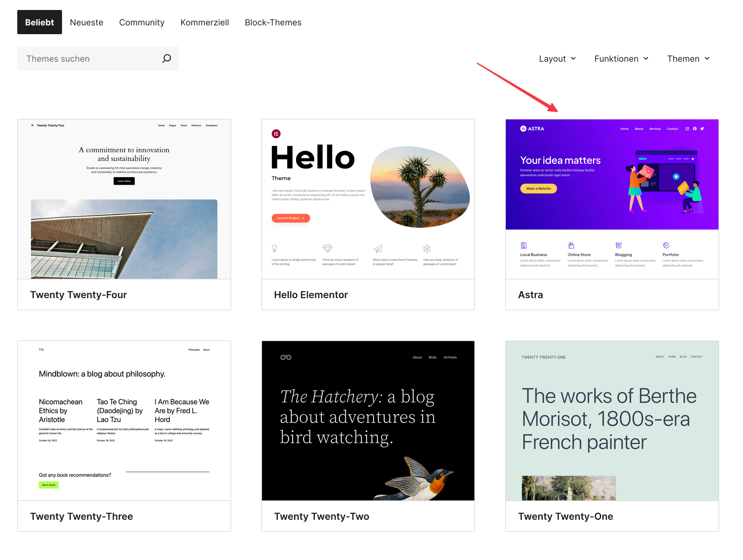Click the Online Store shopping bag icon
This screenshot has width=743, height=560.
(x=571, y=246)
